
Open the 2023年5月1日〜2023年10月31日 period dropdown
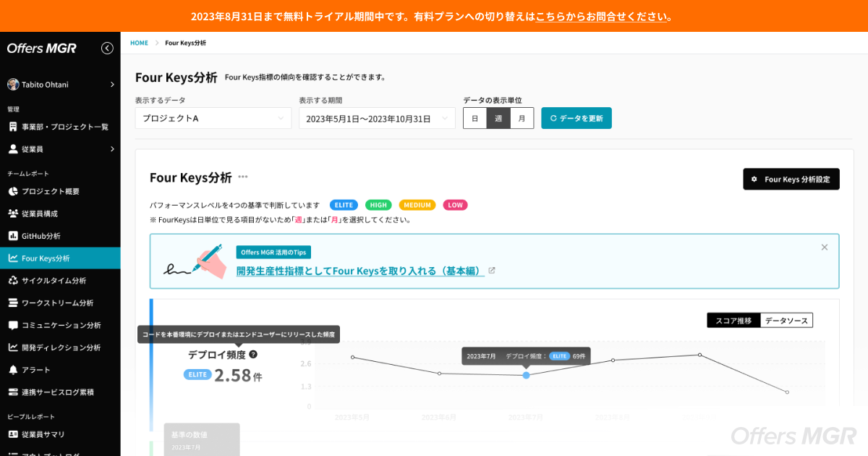click(377, 118)
